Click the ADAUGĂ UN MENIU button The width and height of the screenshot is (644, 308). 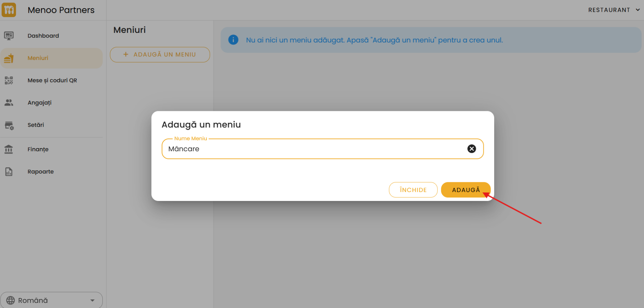[160, 55]
